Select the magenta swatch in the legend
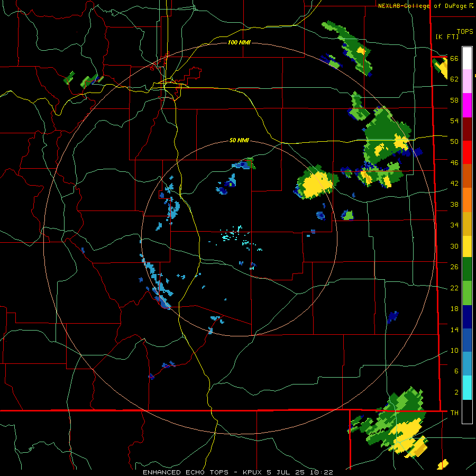 tap(467, 105)
